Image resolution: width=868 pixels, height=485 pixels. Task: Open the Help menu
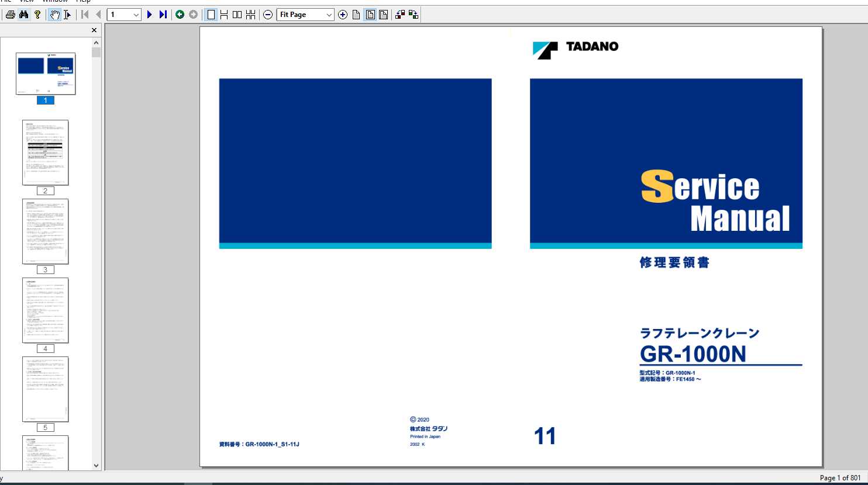pos(83,1)
